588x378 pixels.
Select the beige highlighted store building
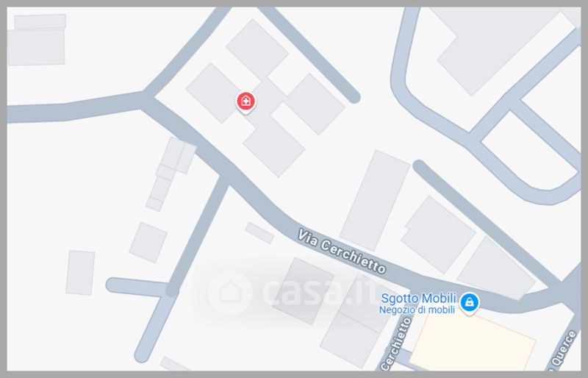coord(473,343)
